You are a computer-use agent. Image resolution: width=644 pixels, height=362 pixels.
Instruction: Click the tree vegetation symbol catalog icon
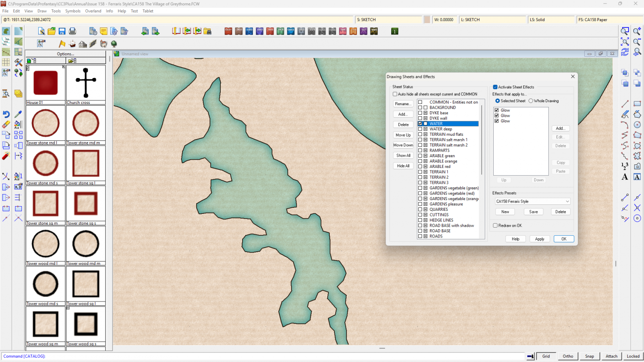pos(114,44)
